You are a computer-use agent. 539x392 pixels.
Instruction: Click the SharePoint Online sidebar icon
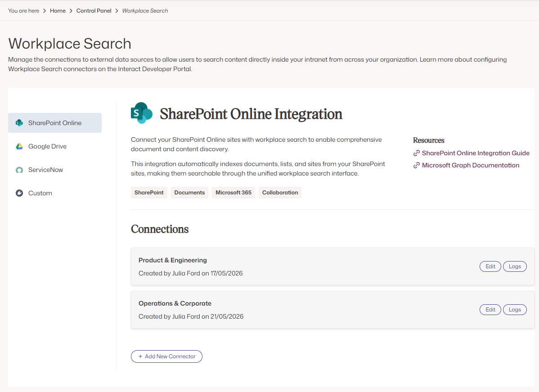(x=19, y=123)
